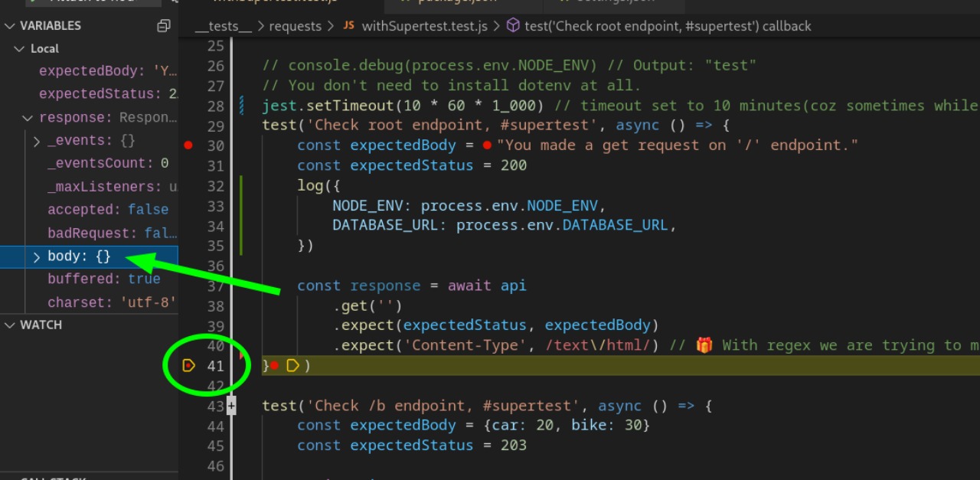
Task: Open the test('Check root endpoint') callback breadcrumb
Action: point(668,26)
